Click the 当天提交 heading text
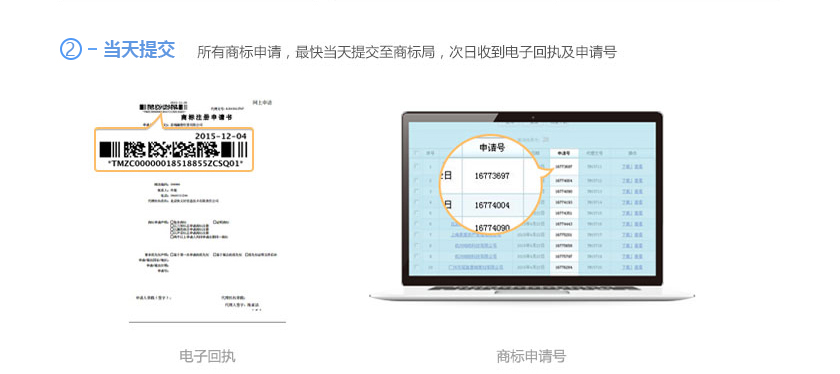The height and width of the screenshot is (374, 840). (139, 50)
